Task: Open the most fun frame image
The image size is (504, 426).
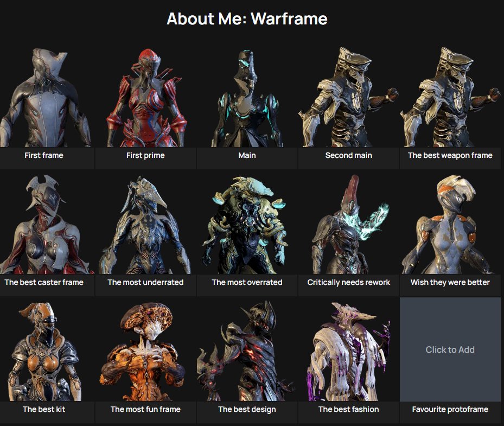Action: tap(145, 351)
